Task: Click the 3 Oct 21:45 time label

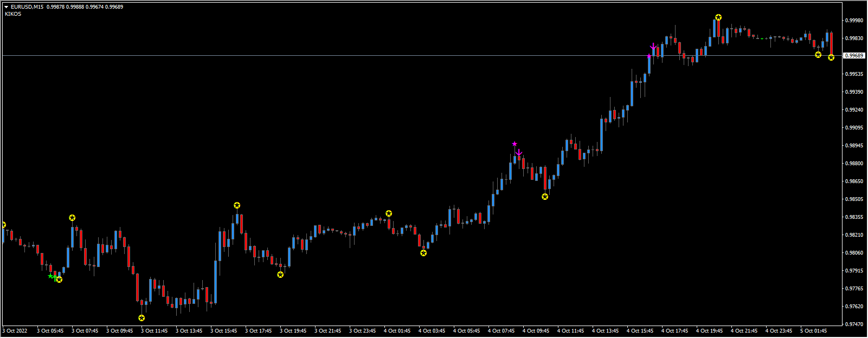Action: [327, 331]
